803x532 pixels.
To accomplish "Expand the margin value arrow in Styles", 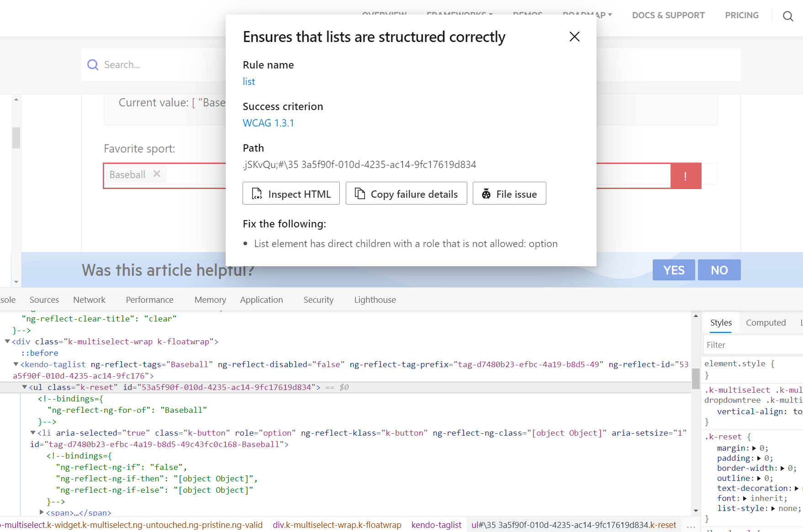I will (754, 448).
